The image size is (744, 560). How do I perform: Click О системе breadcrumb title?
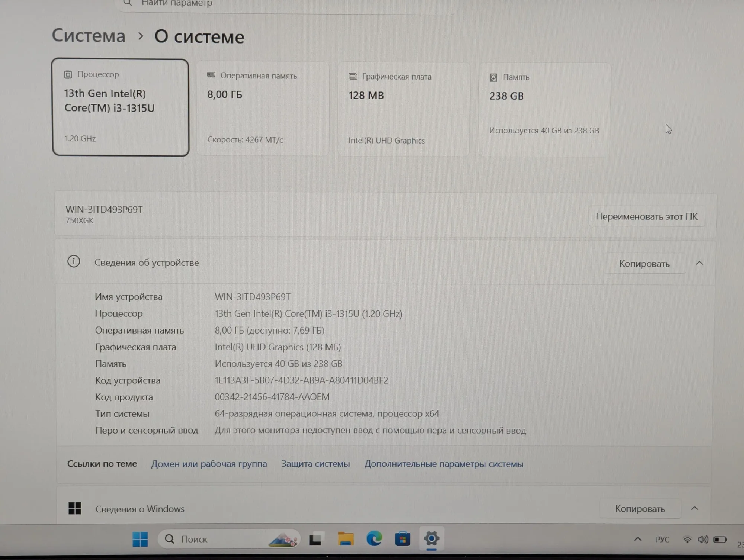click(x=199, y=36)
